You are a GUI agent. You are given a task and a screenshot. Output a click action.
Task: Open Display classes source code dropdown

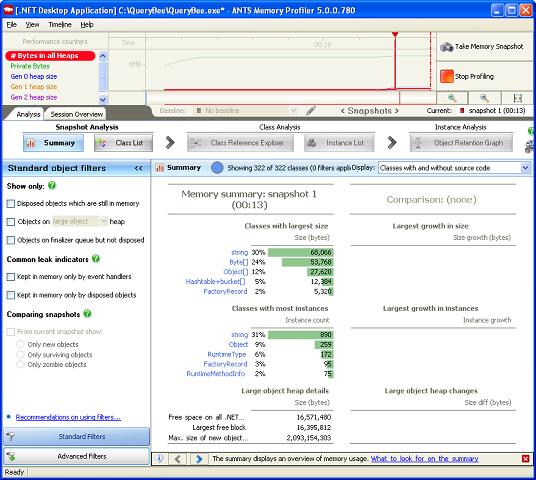coord(454,168)
